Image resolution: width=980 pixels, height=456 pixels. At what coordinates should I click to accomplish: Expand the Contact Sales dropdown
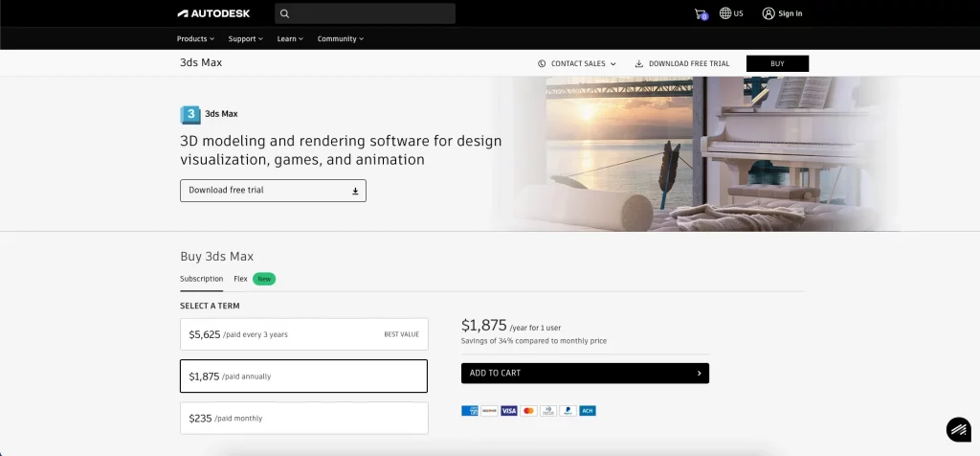click(577, 64)
